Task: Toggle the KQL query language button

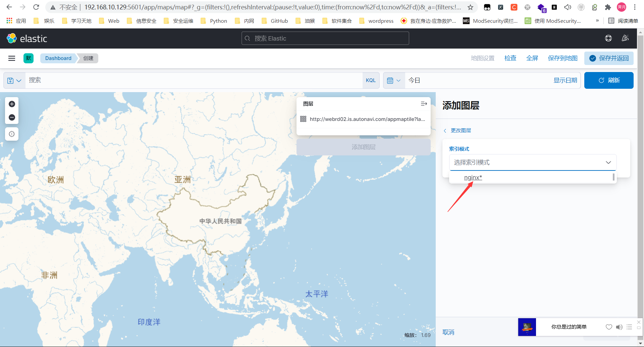Action: [371, 80]
